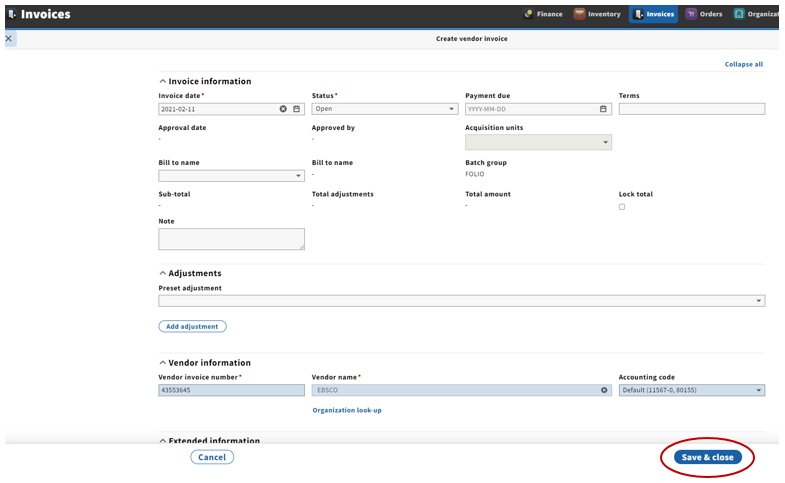Close the Create vendor invoice pane
Image resolution: width=785 pixels, height=483 pixels.
coord(9,39)
